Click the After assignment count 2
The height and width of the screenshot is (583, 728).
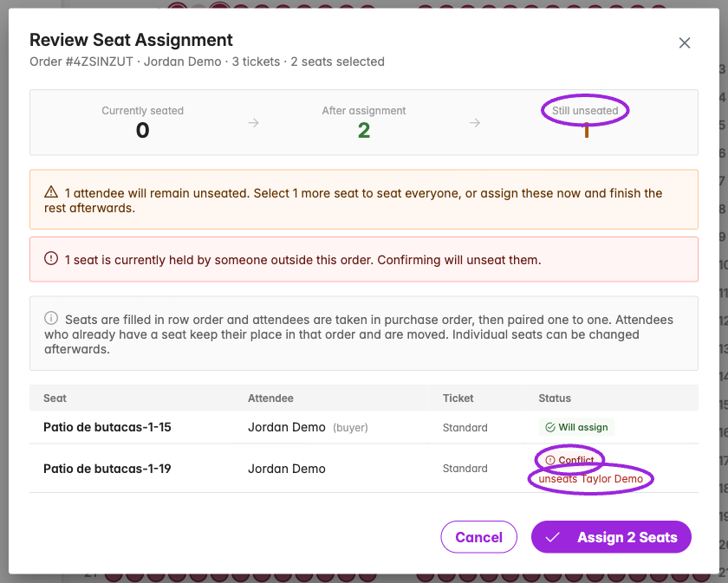tap(364, 131)
